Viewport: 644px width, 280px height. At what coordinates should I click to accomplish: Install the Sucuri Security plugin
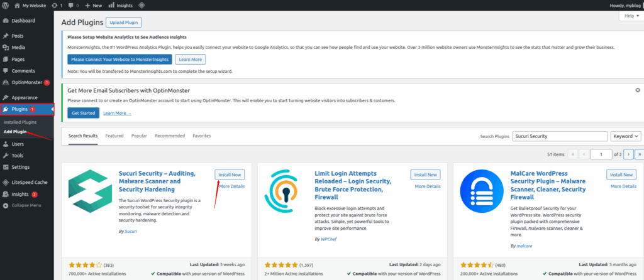[230, 175]
